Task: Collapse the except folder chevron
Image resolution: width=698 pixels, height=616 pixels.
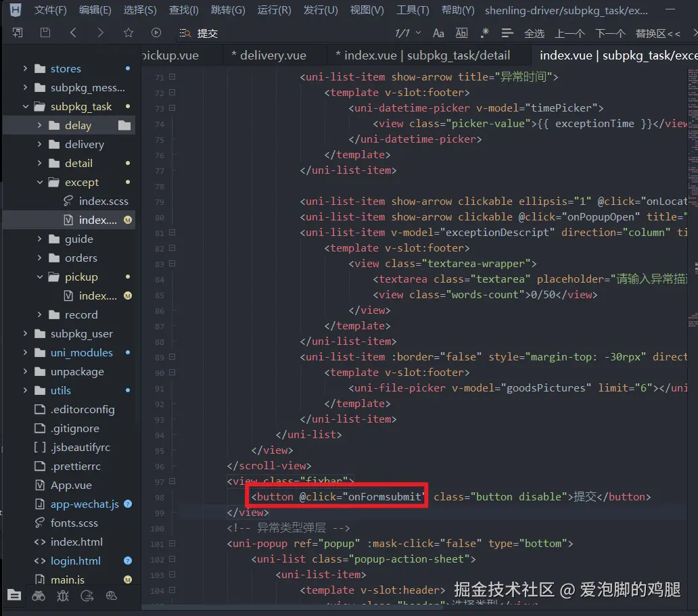Action: [x=40, y=182]
